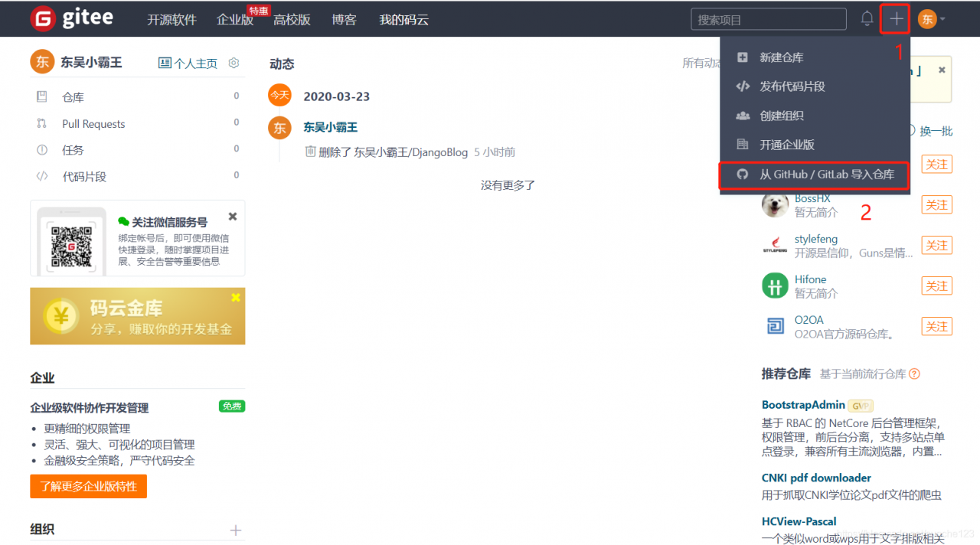Follow Hifone with the 关注 button
Viewport: 980px width, 545px height.
click(936, 286)
